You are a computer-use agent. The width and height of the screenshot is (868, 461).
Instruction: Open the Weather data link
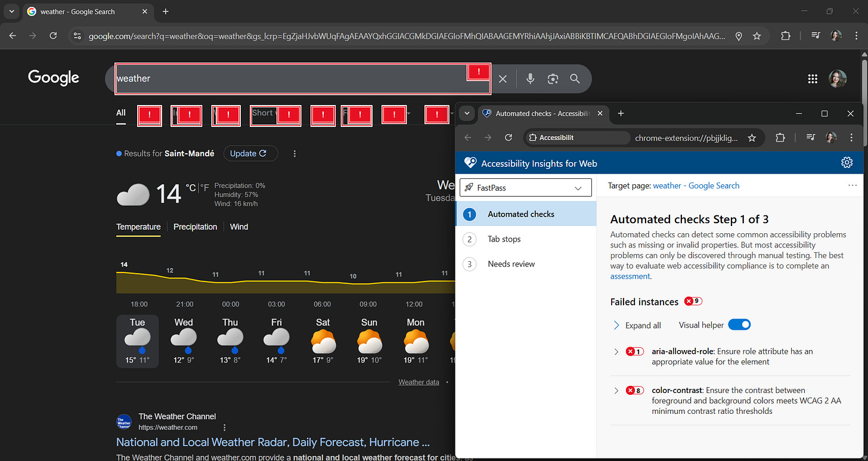[x=419, y=382]
